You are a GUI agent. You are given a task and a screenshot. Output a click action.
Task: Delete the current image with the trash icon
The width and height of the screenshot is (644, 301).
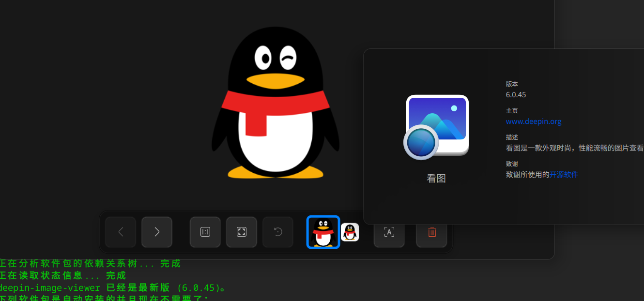coord(432,232)
